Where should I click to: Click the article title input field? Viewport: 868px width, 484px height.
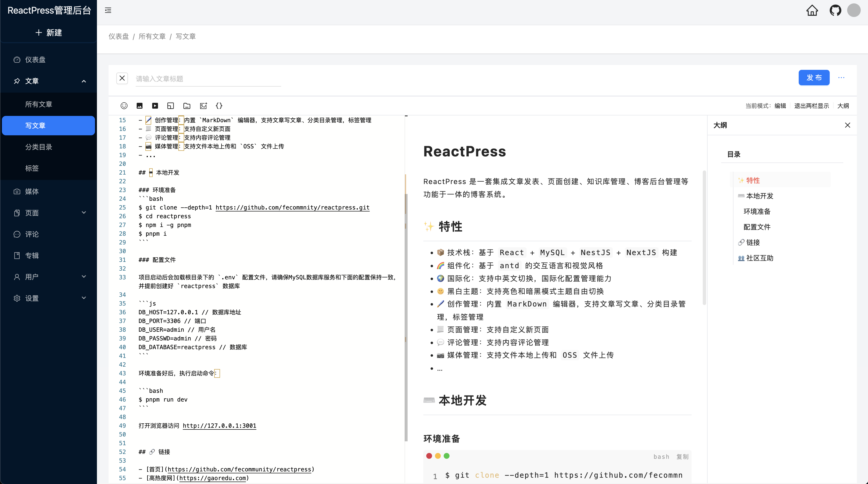(208, 79)
